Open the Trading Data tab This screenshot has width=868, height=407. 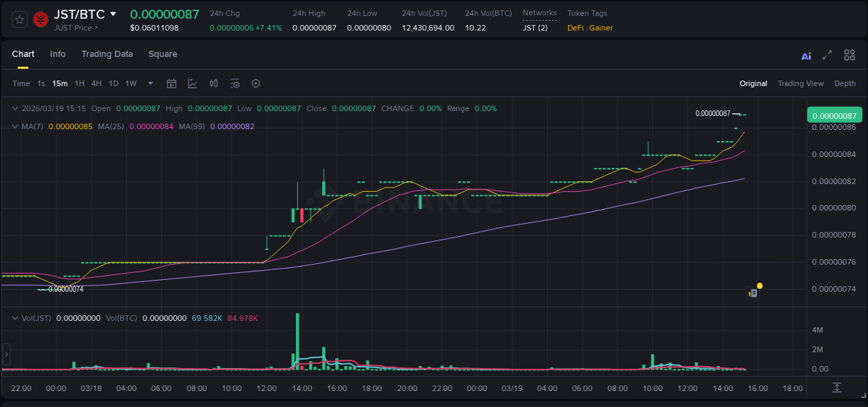click(107, 54)
